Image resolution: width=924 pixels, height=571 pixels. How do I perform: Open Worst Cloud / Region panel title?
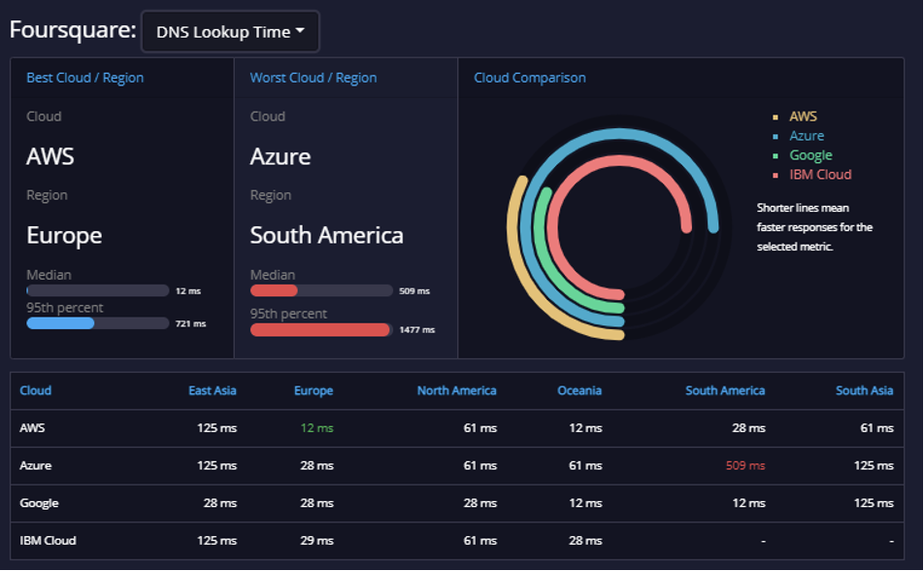pos(313,78)
